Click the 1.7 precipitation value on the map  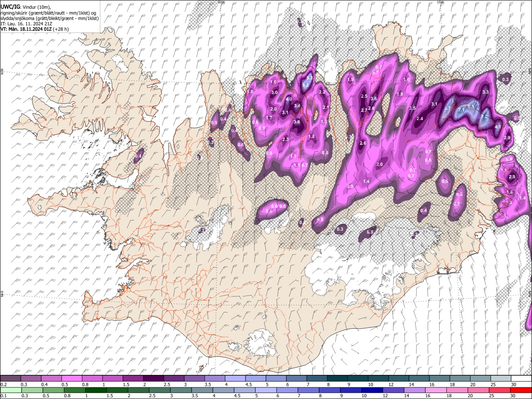tap(268, 118)
